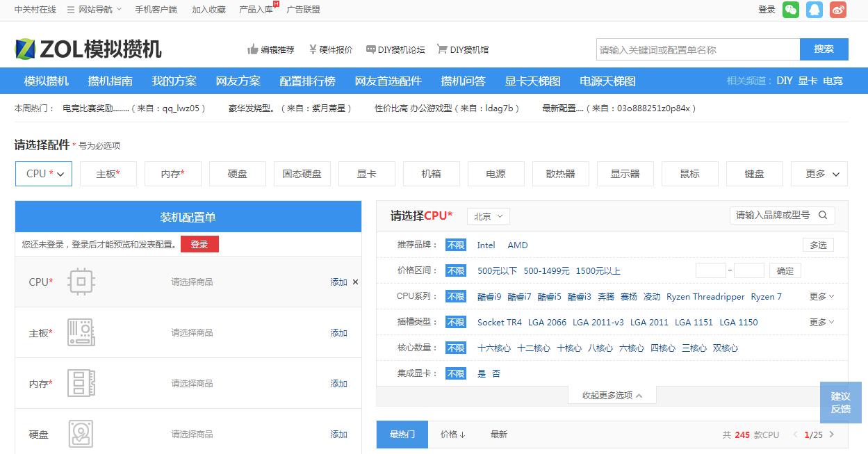Screen dimensions: 868x454
Task: Click the red 登录 button
Action: (x=199, y=244)
